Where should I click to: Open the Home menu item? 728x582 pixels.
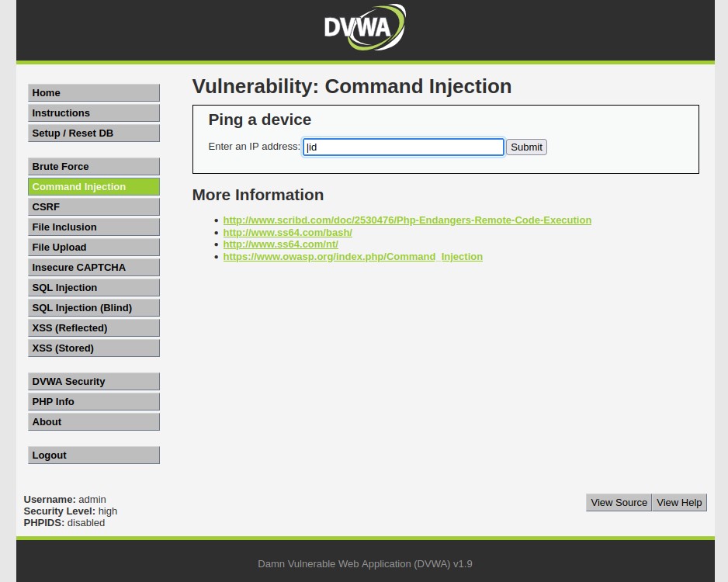94,93
